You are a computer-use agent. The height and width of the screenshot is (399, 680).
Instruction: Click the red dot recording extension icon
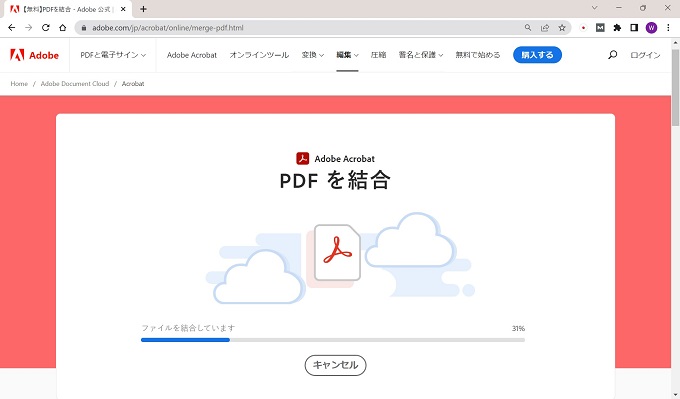[x=583, y=28]
